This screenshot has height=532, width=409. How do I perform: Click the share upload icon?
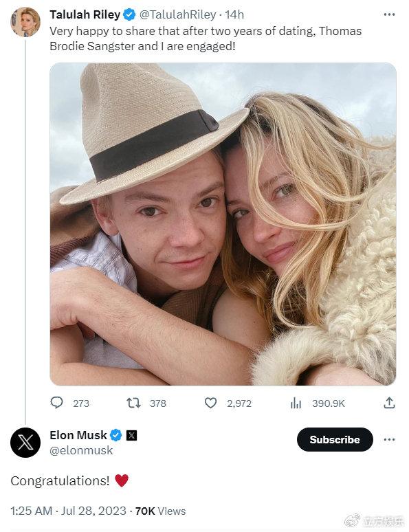click(x=389, y=403)
